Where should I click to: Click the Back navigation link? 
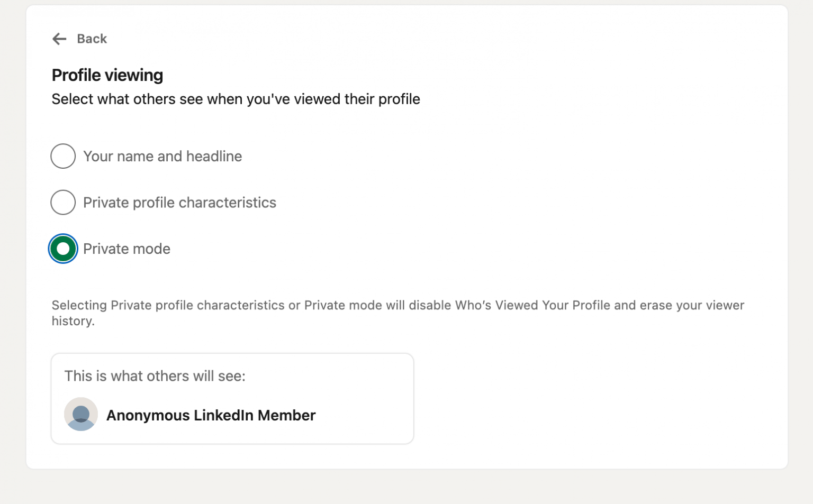click(x=92, y=39)
